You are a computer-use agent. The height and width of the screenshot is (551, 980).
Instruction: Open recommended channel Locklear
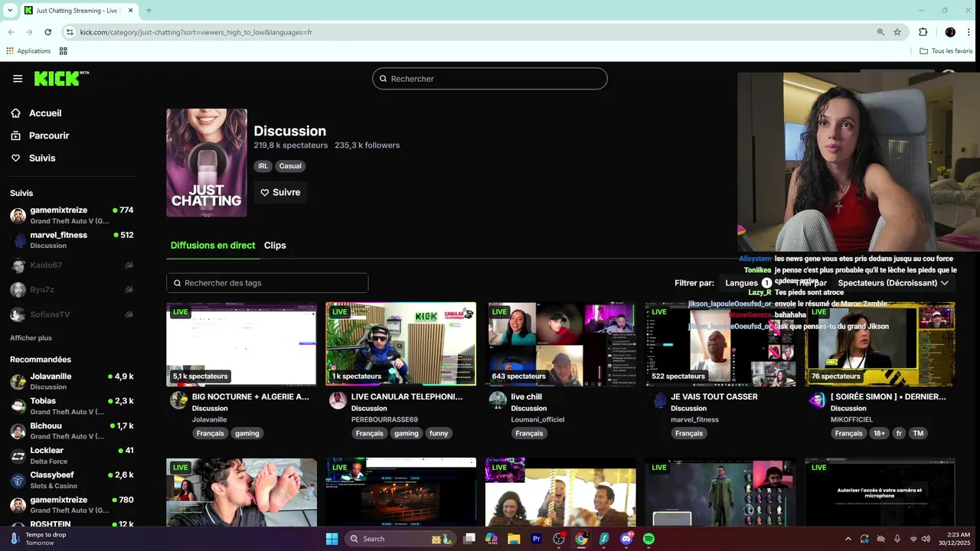click(x=72, y=455)
